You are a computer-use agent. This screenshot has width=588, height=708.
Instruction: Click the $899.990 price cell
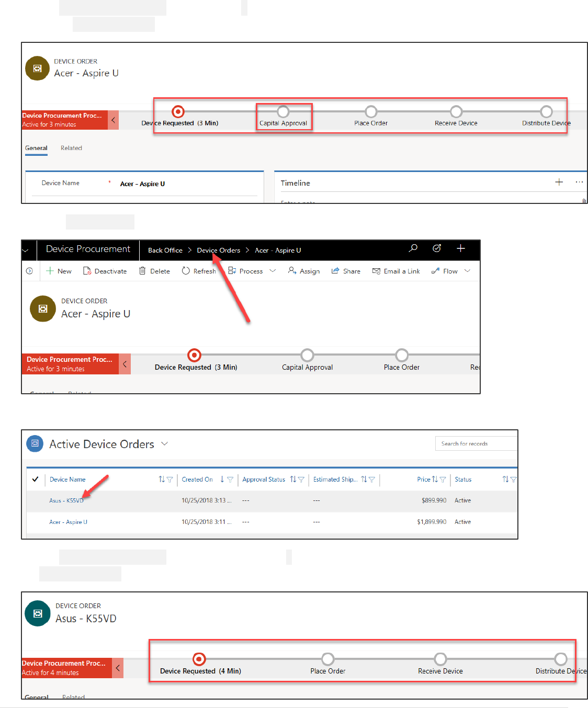(x=434, y=500)
